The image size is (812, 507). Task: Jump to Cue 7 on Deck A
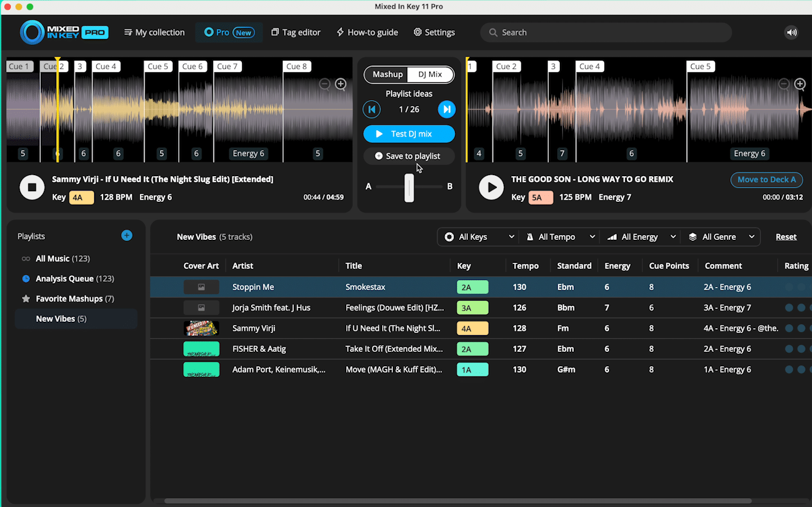(227, 66)
